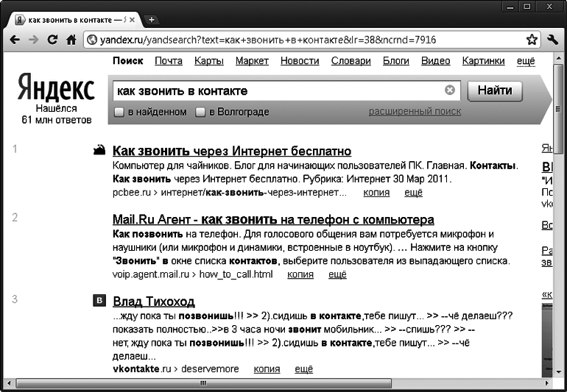Toggle 'в Волгограде' checkbox
This screenshot has width=567, height=392.
pos(200,112)
